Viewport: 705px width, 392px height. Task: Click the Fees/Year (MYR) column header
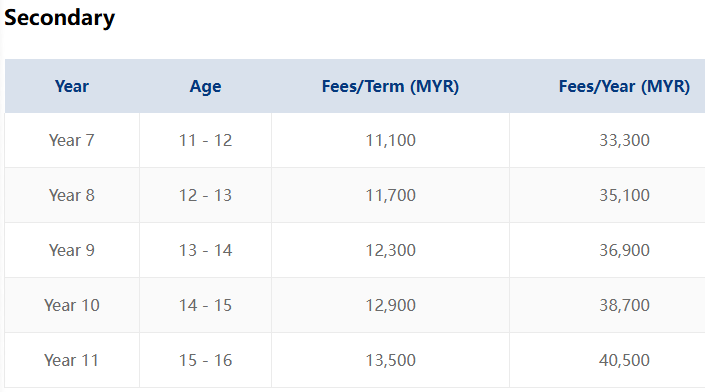[624, 86]
